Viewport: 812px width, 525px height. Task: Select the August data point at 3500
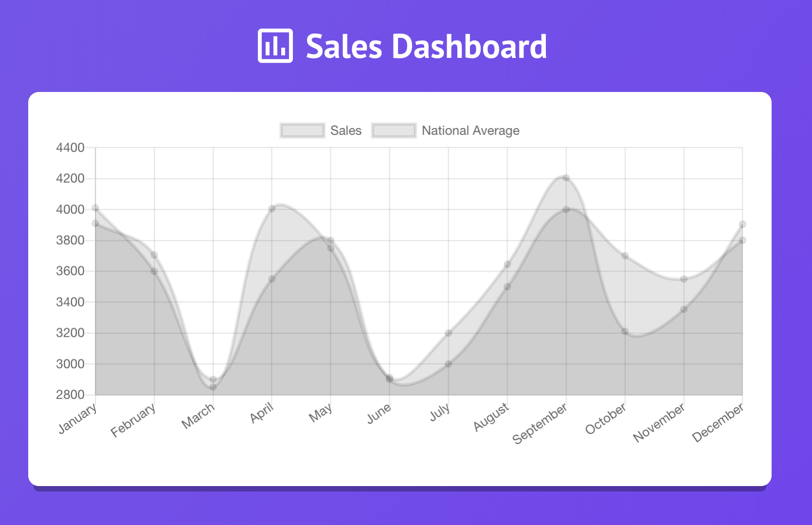coord(507,287)
